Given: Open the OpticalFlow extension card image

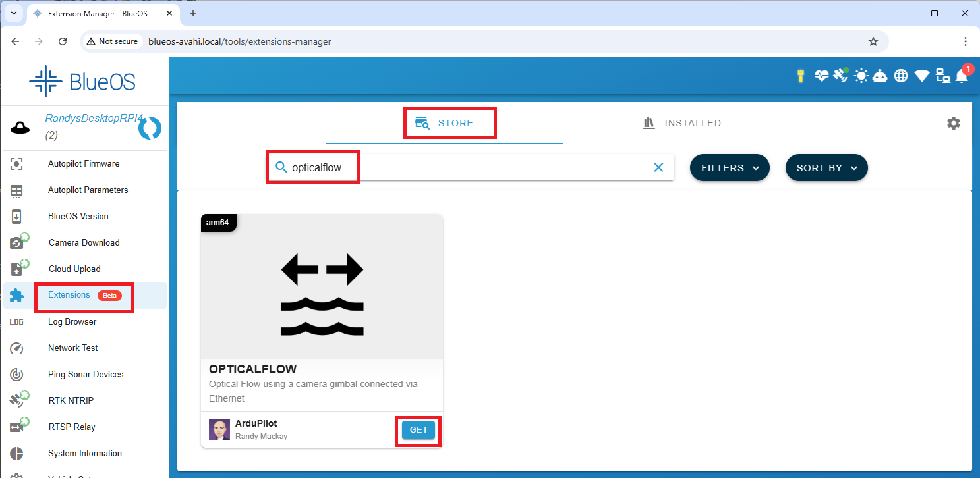Looking at the screenshot, I should (322, 286).
